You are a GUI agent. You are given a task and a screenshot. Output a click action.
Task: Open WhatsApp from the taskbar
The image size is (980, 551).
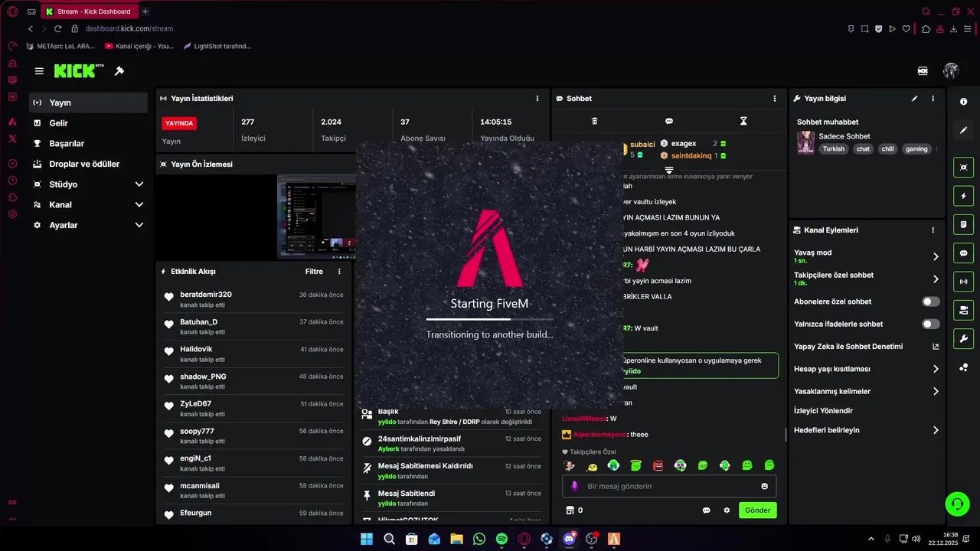(x=479, y=539)
